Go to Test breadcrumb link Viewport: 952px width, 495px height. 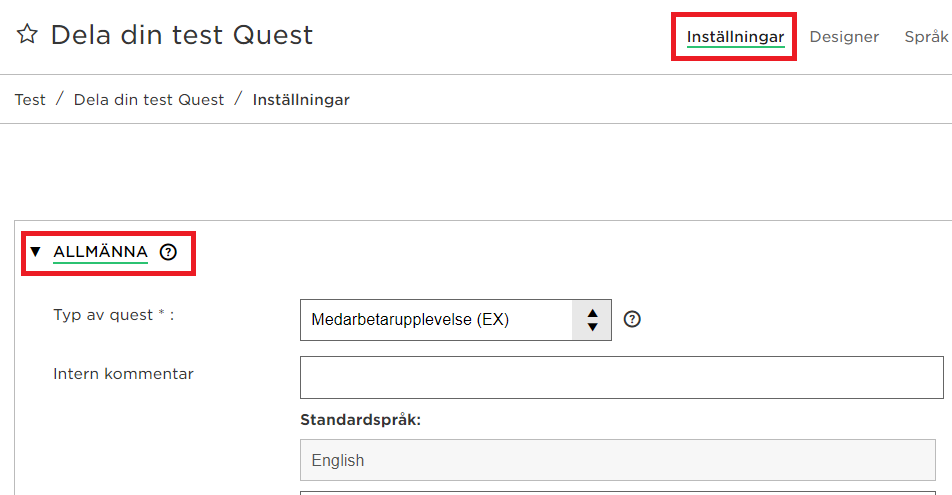coord(30,100)
